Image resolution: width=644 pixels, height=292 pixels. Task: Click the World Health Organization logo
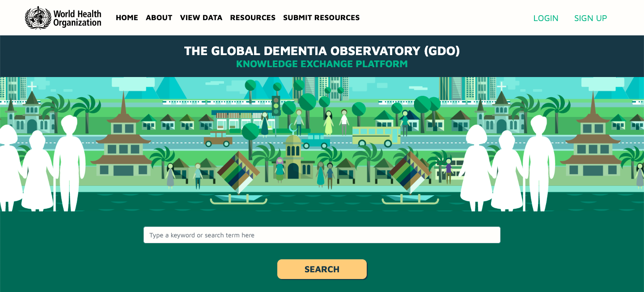(x=63, y=18)
